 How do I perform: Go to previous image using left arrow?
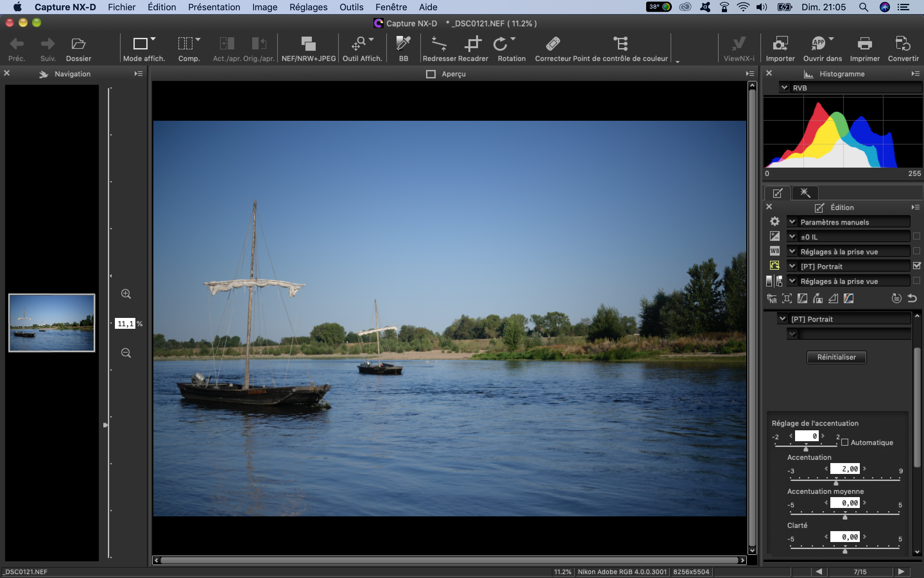click(x=819, y=572)
